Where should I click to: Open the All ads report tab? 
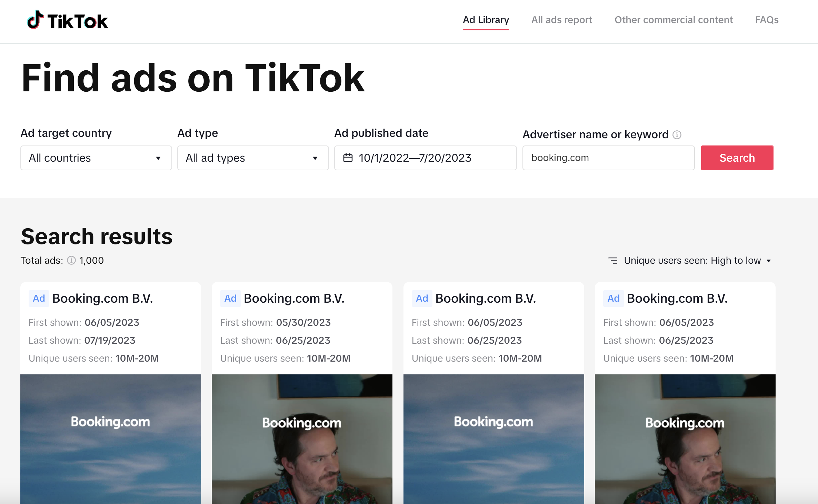tap(561, 20)
